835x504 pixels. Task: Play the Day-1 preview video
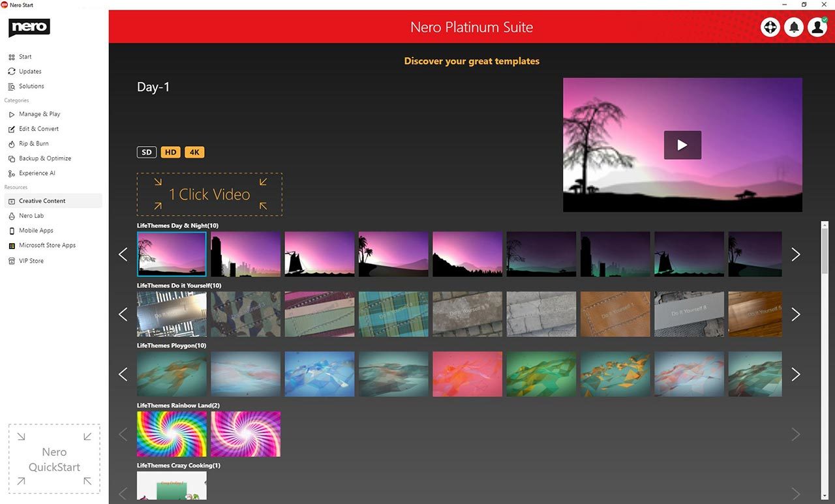pyautogui.click(x=682, y=145)
